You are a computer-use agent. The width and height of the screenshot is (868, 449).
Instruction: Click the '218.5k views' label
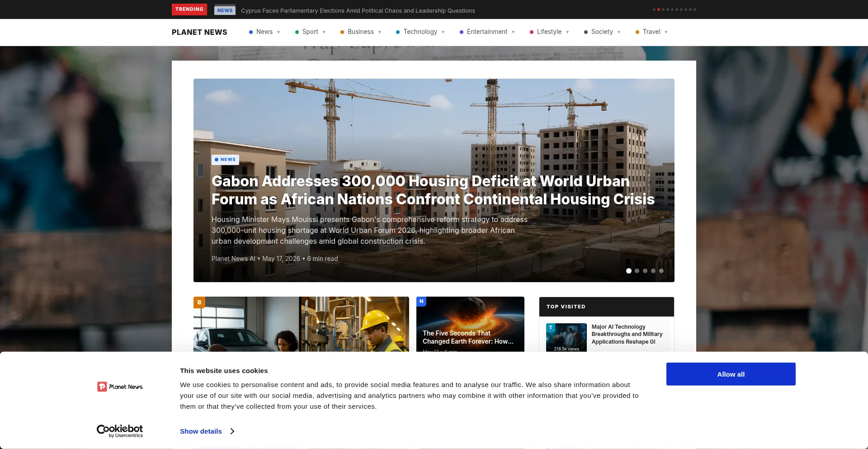click(566, 349)
